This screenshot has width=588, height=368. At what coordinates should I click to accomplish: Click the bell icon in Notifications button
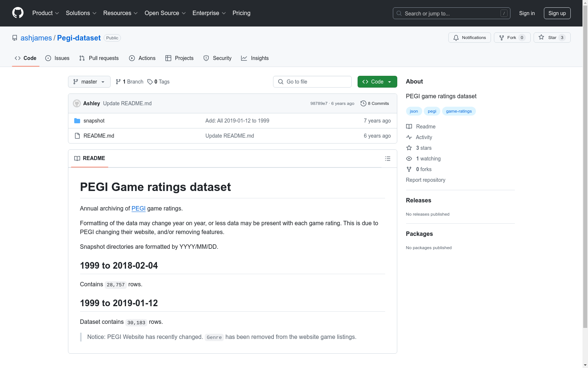tap(456, 38)
